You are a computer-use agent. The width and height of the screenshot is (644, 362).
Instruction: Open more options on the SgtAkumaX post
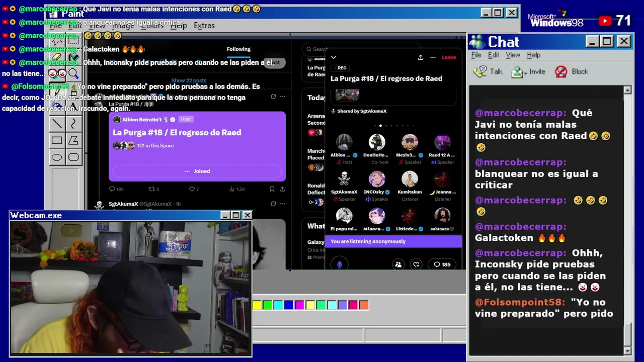(x=282, y=204)
